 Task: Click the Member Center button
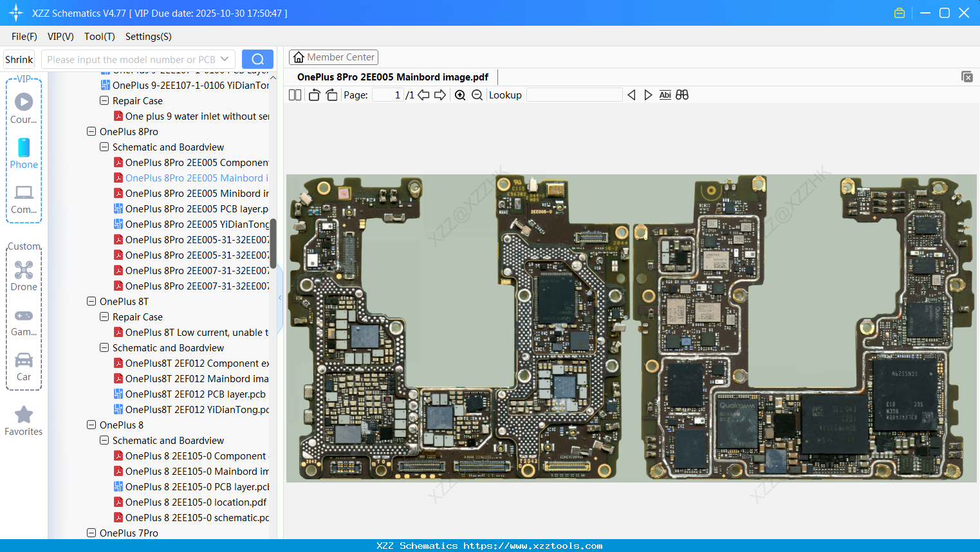click(x=333, y=57)
